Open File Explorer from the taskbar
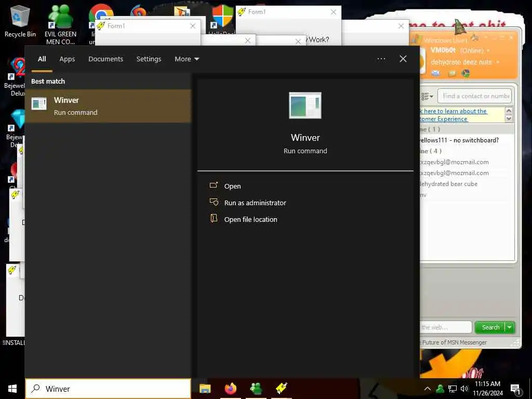This screenshot has height=399, width=532. coord(205,389)
